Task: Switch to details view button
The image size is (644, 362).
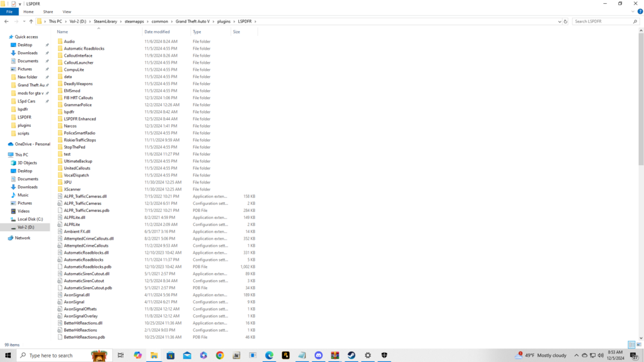Action: 632,345
